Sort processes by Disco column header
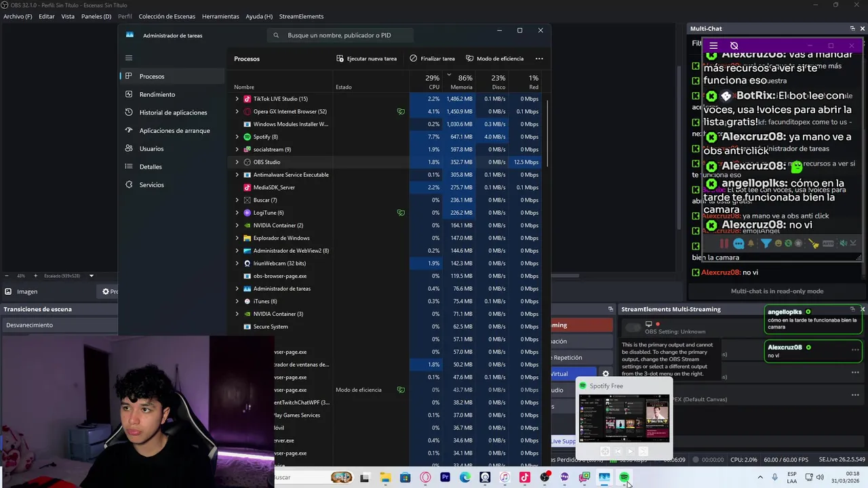The width and height of the screenshot is (868, 488). [492, 82]
